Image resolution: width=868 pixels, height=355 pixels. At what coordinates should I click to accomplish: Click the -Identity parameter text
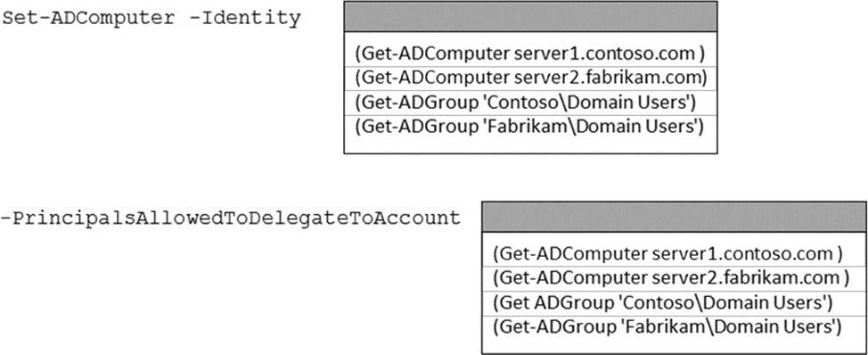pos(250,18)
